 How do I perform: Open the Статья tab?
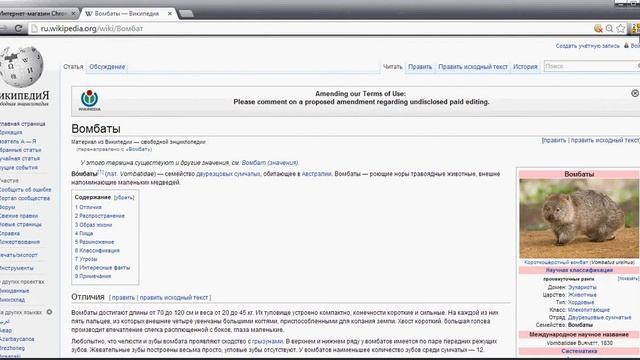[73, 67]
